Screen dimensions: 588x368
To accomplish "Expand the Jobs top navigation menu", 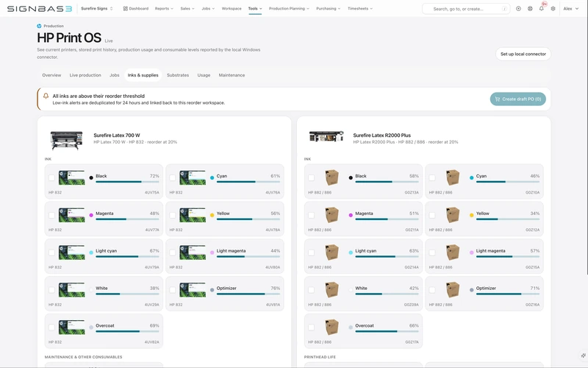I will [208, 9].
